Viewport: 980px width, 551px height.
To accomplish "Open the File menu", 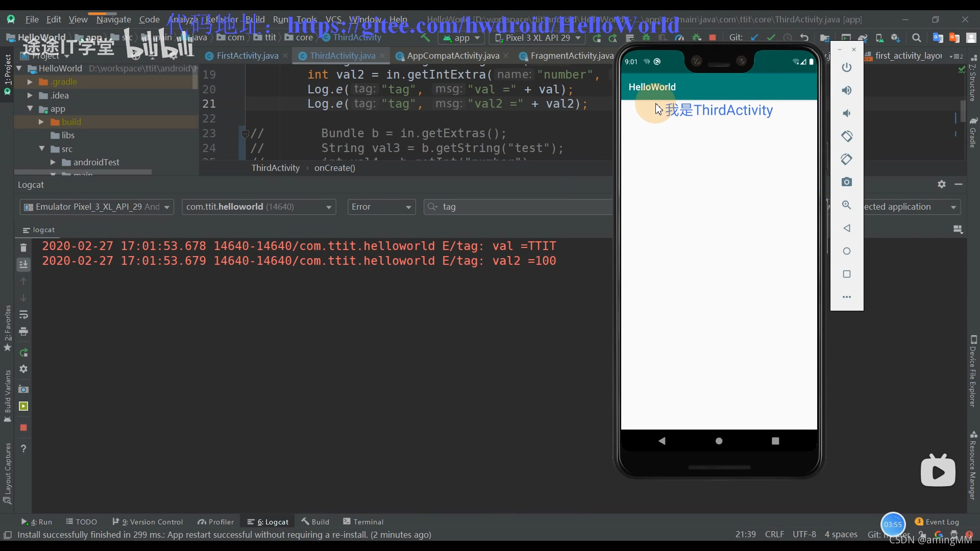I will (32, 19).
